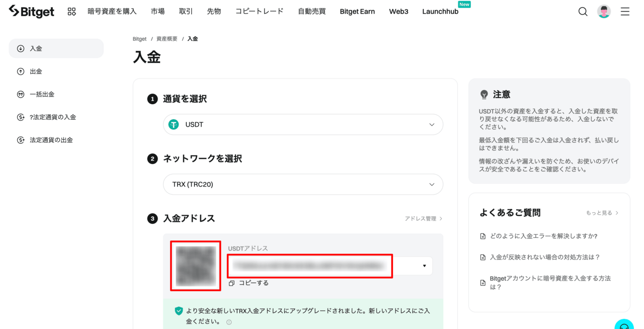
Task: Click the 出金 withdraw arrow icon in sidebar
Action: point(21,71)
